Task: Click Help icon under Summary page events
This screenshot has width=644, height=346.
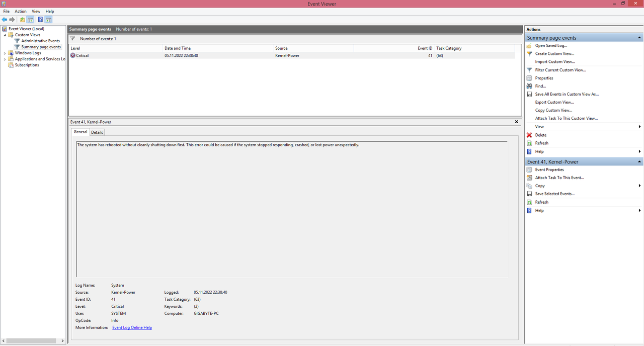Action: point(529,151)
